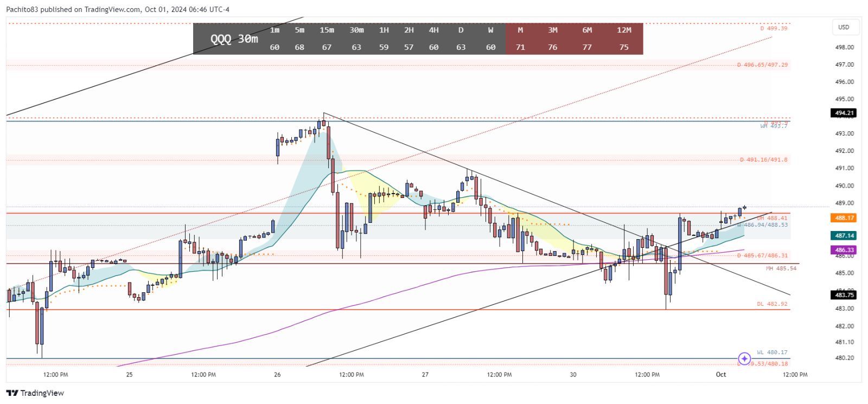Click the value 60 under 1m

tap(275, 48)
